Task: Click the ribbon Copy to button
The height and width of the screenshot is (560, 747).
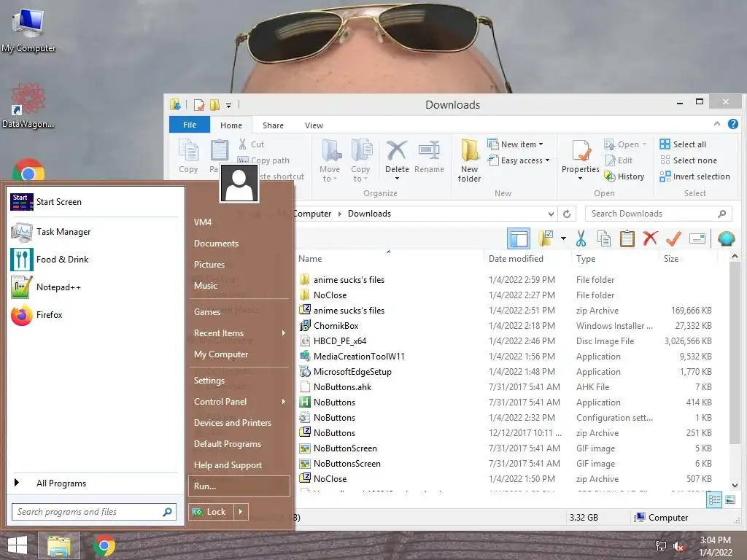Action: coord(360,161)
